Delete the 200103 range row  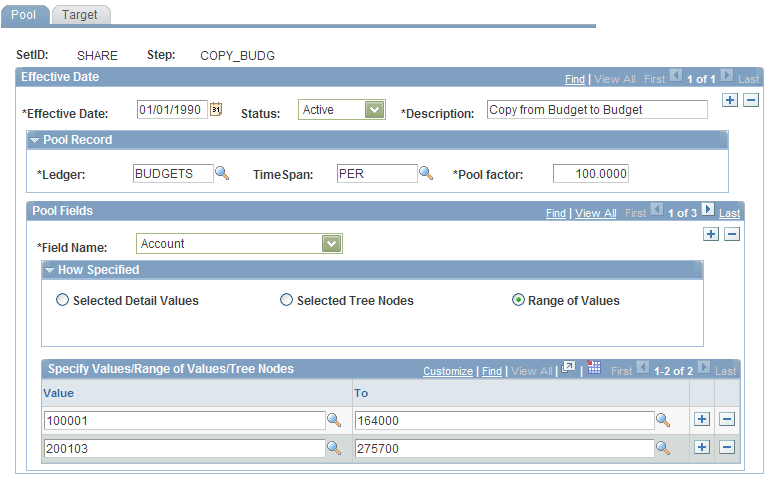coord(727,448)
